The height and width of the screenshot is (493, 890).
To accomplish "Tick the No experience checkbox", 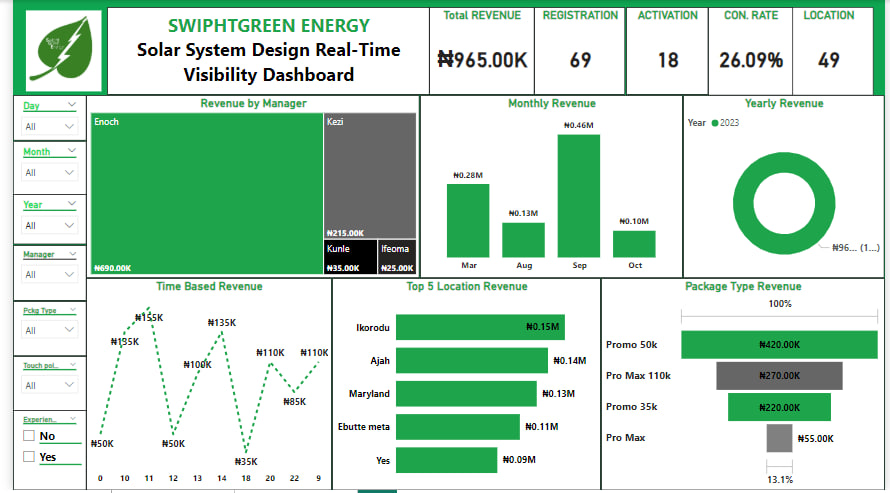I will click(29, 436).
